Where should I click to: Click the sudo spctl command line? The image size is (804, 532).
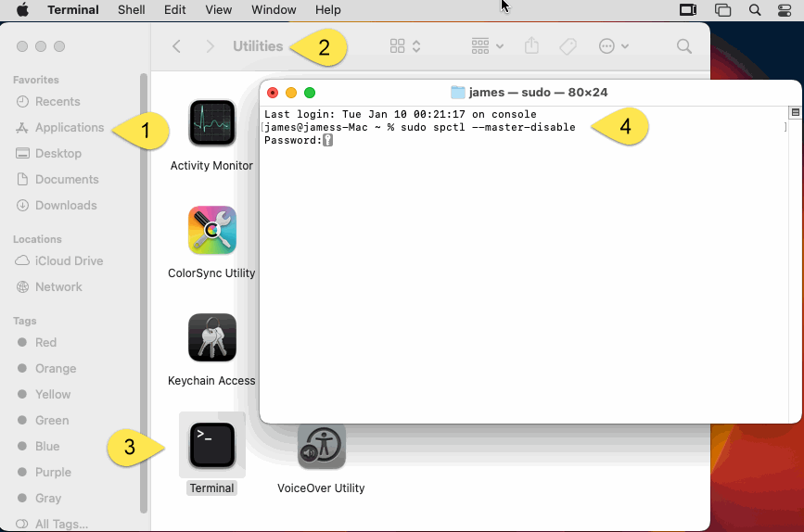pyautogui.click(x=488, y=127)
